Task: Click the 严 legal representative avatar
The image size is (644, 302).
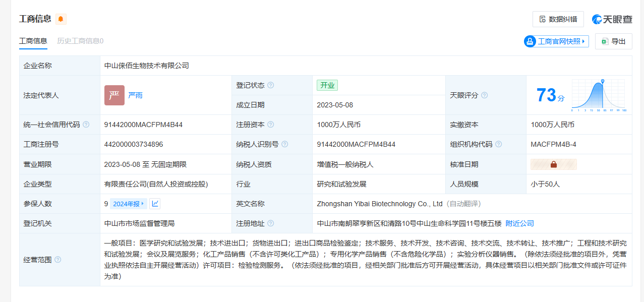Action: (x=114, y=95)
